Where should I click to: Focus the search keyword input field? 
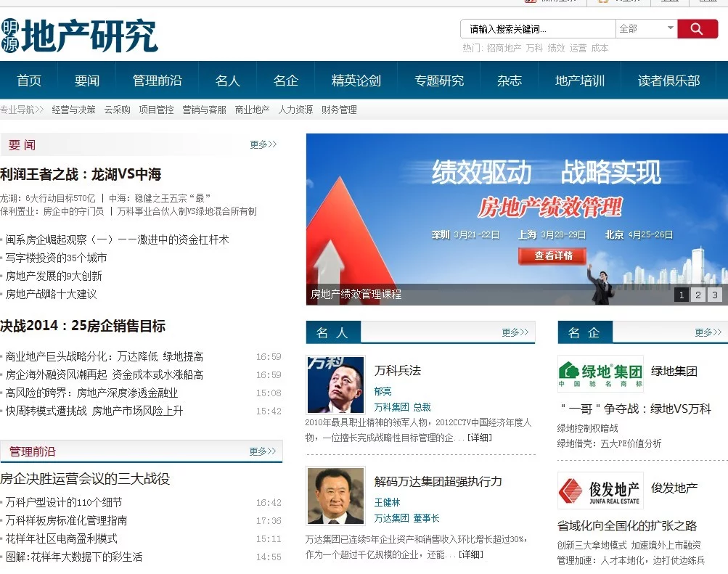(x=538, y=29)
